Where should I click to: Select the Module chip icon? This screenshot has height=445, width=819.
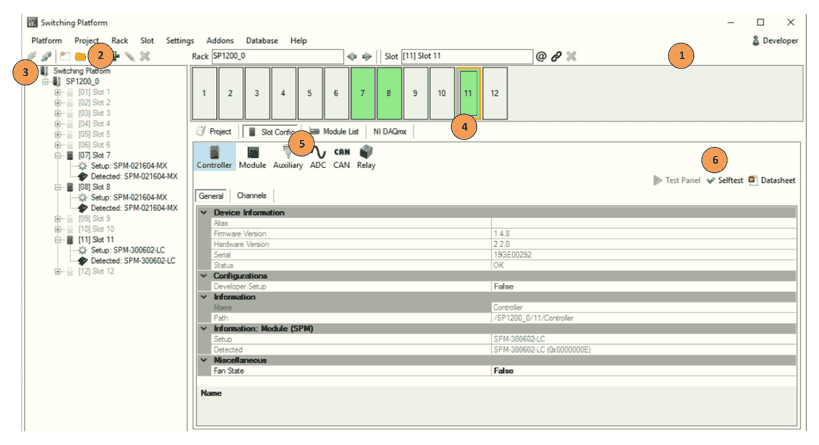point(253,157)
